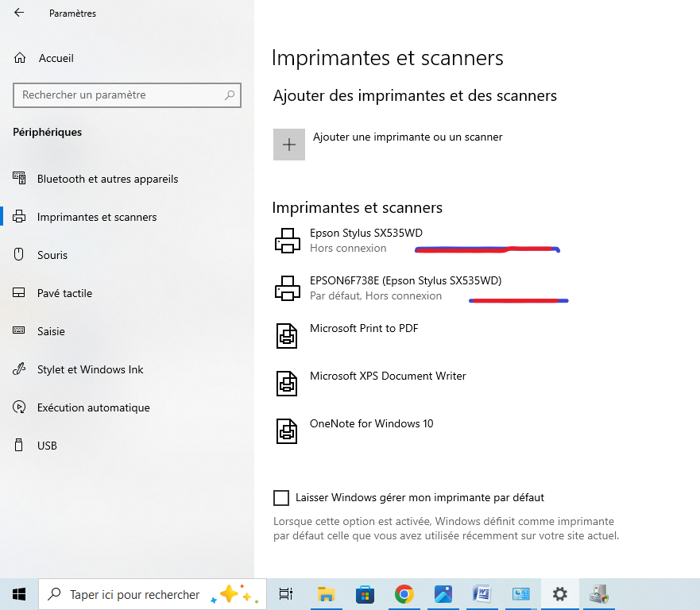Open File Explorer from the taskbar

(327, 594)
